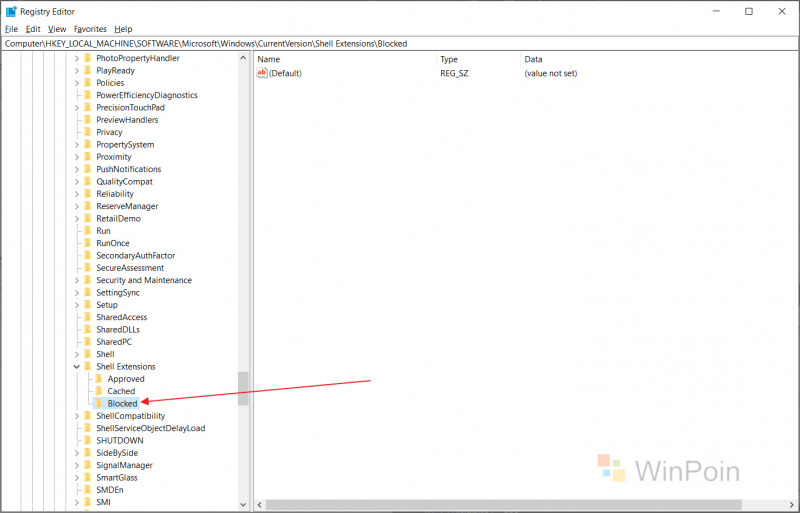The height and width of the screenshot is (513, 800).
Task: Click the folder icon beside Reliability
Action: (x=87, y=194)
